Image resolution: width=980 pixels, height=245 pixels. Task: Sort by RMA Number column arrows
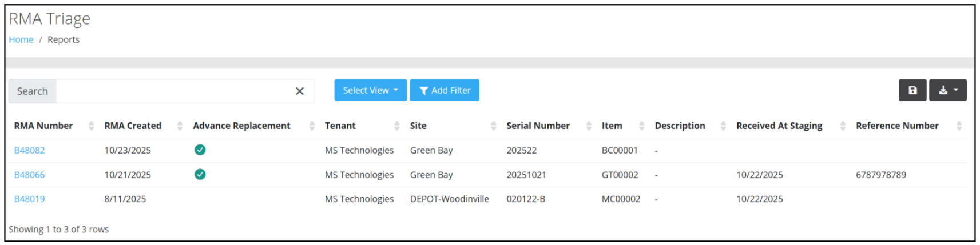(91, 126)
